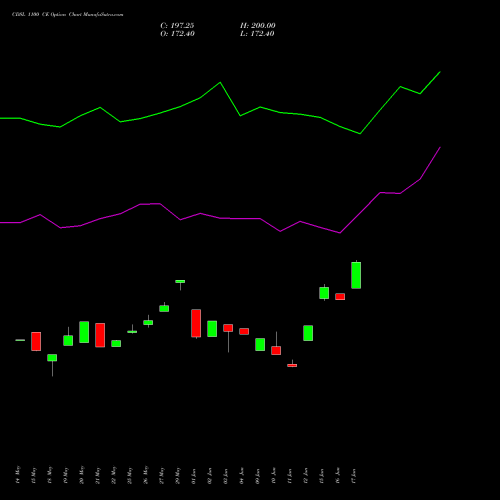
Task: Click the '18 May' date label
Action: click(50, 475)
